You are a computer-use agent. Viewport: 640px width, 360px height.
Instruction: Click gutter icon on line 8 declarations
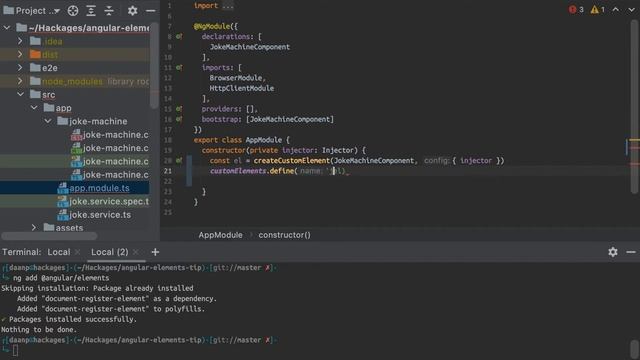click(x=179, y=36)
